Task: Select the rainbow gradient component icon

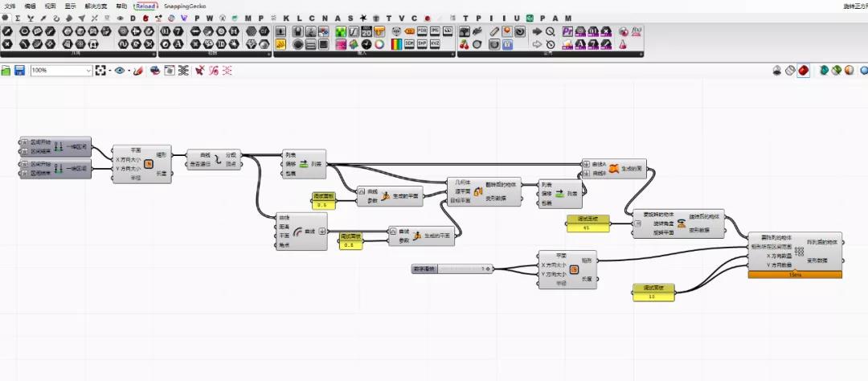Action: tap(396, 45)
